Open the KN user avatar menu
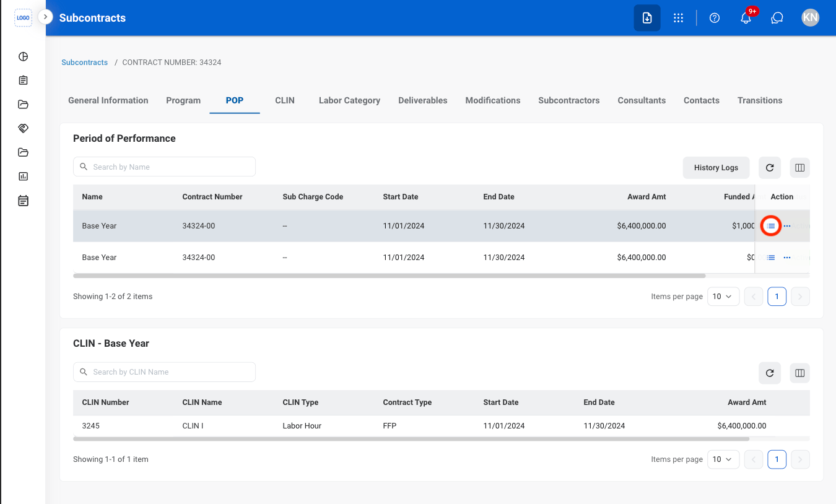 810,18
